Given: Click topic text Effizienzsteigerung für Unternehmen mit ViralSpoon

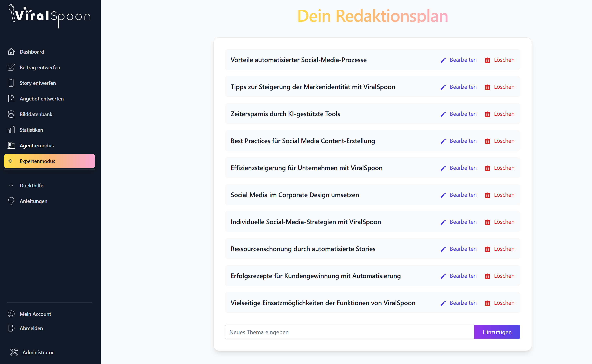Looking at the screenshot, I should [x=307, y=168].
